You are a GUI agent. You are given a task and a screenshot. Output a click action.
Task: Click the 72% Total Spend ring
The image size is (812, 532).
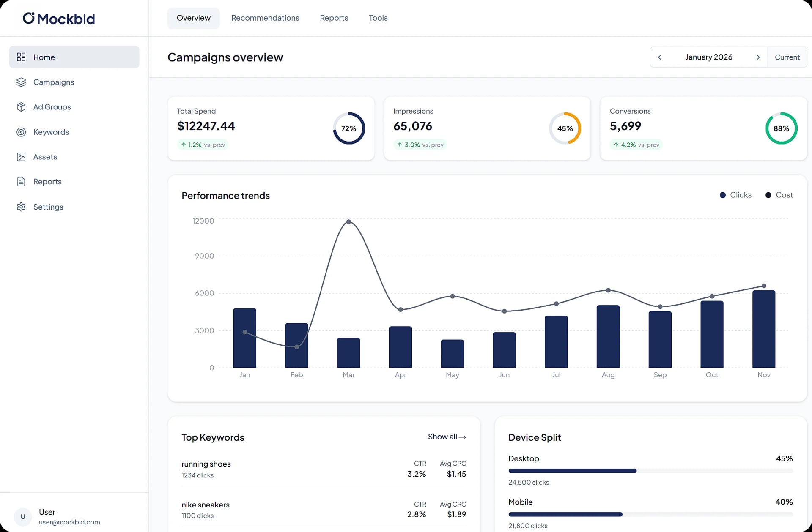349,128
